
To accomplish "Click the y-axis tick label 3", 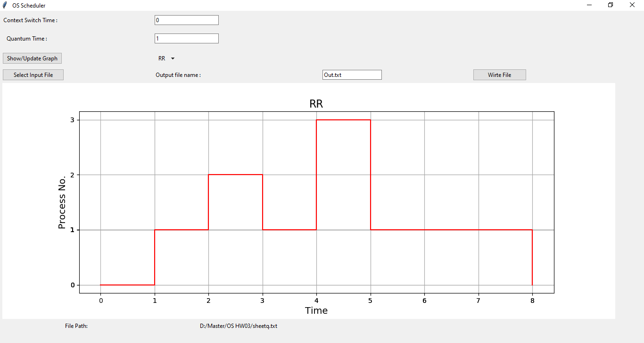I will (x=73, y=120).
